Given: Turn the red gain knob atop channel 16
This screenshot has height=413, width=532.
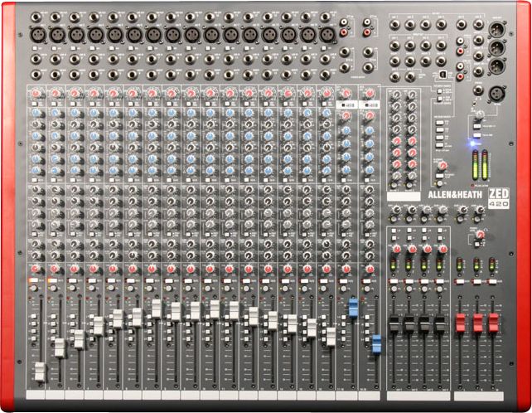Looking at the screenshot, I should pyautogui.click(x=326, y=93).
